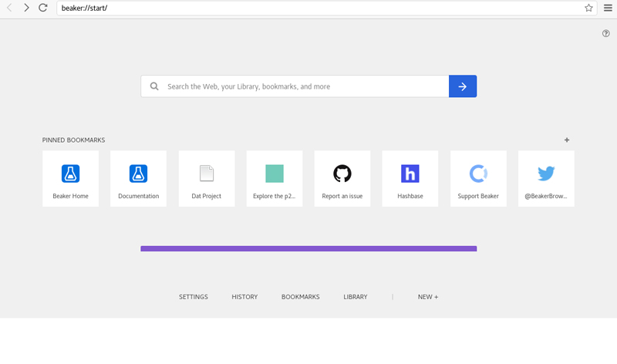Click the help question mark icon
The height and width of the screenshot is (364, 617).
(606, 33)
